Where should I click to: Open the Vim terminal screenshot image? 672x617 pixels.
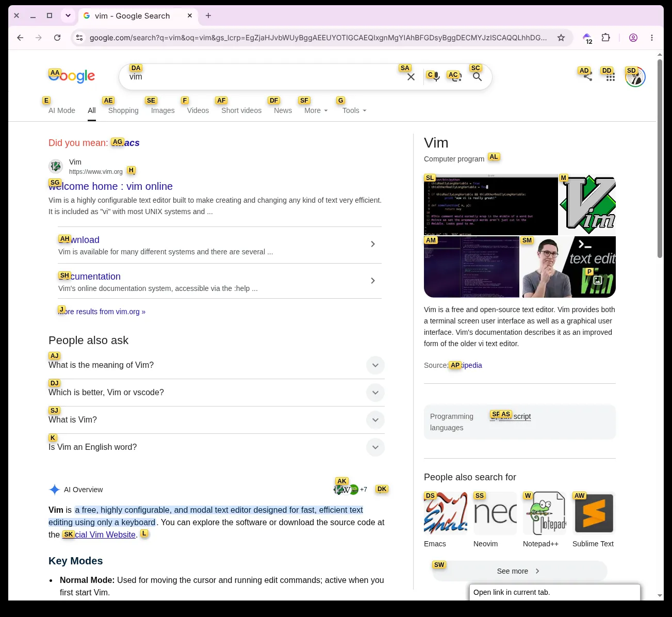coord(491,204)
